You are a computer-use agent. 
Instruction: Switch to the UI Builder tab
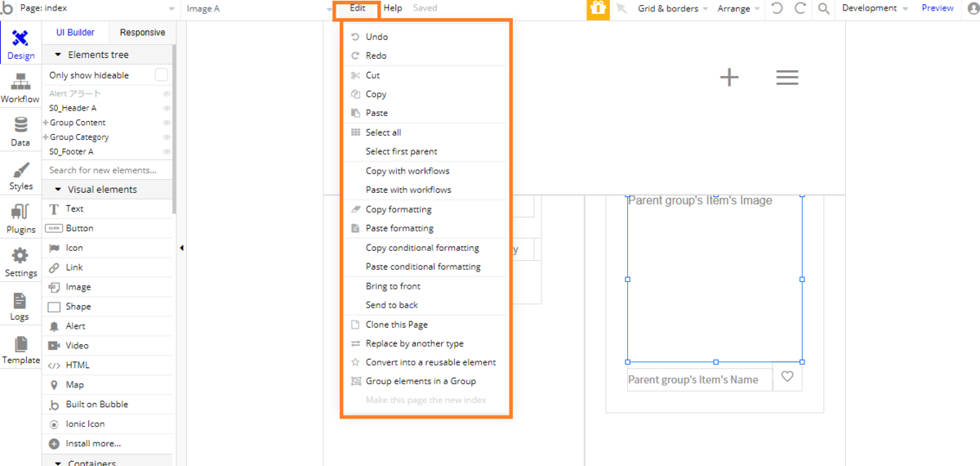(x=75, y=33)
